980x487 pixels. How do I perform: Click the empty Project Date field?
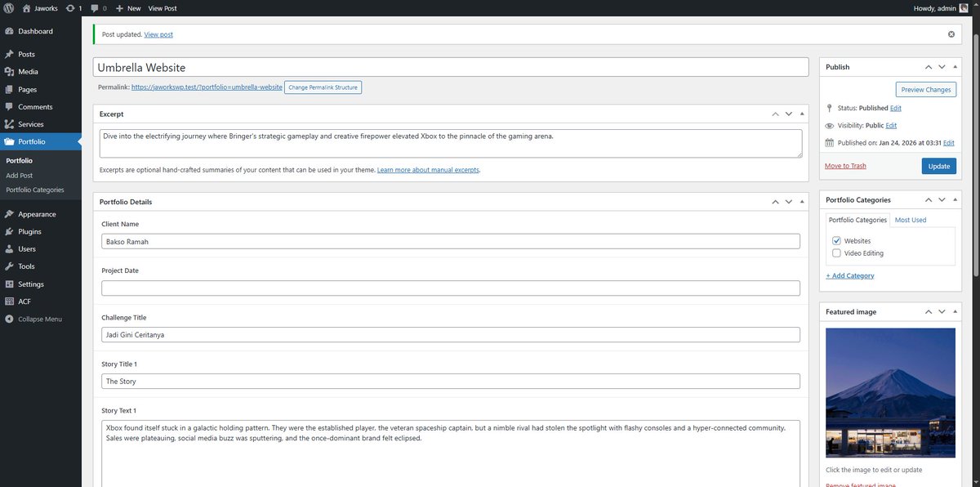point(451,288)
